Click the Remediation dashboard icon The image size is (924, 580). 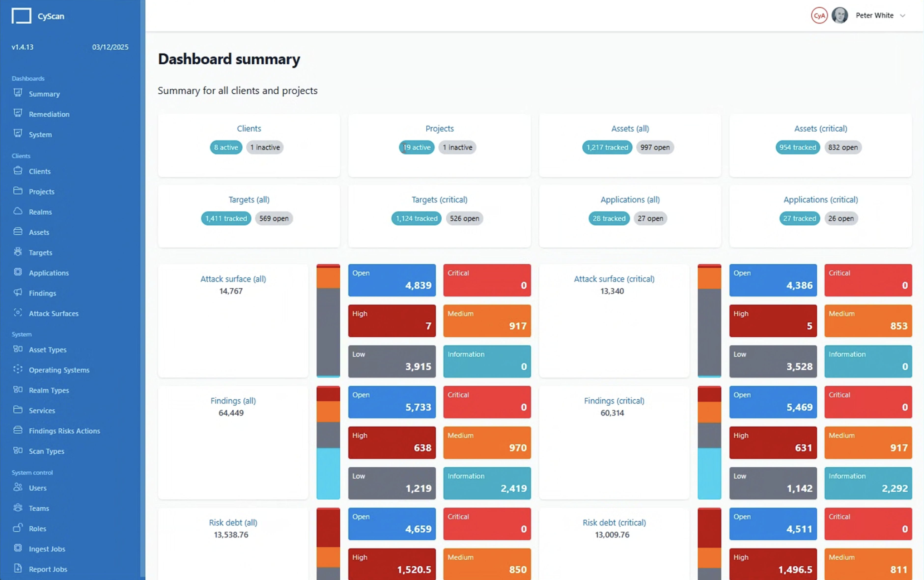coord(18,113)
